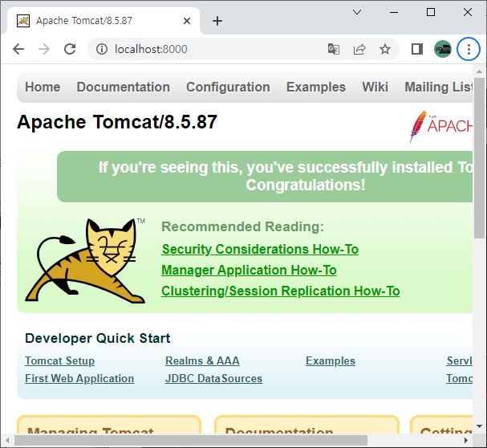Reload the localhost page
487x448 pixels.
70,49
